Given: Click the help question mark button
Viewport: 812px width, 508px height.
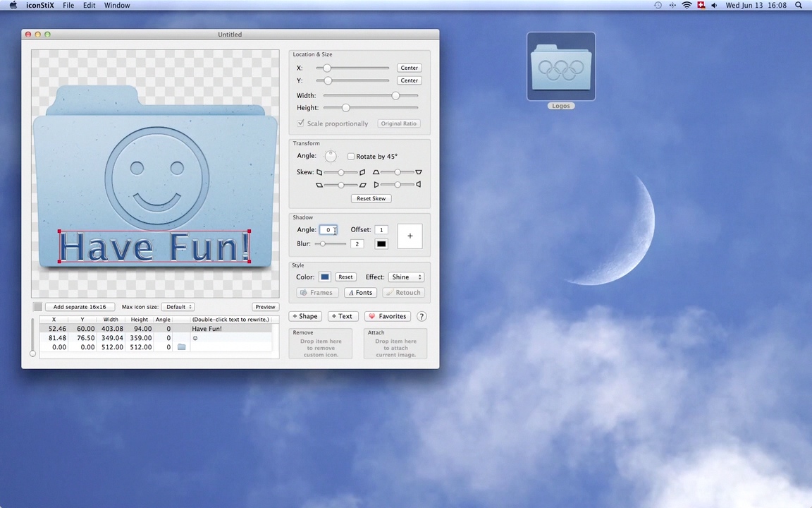Looking at the screenshot, I should [422, 316].
